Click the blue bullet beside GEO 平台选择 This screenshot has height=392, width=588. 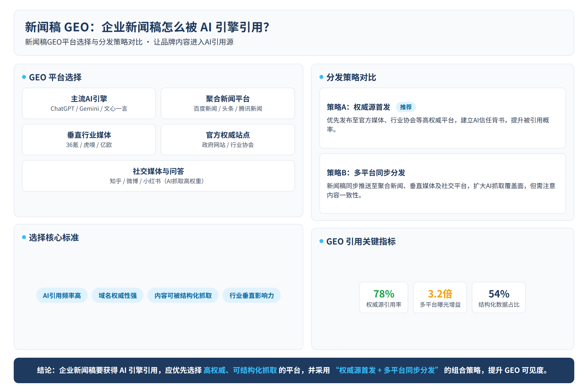tap(24, 77)
